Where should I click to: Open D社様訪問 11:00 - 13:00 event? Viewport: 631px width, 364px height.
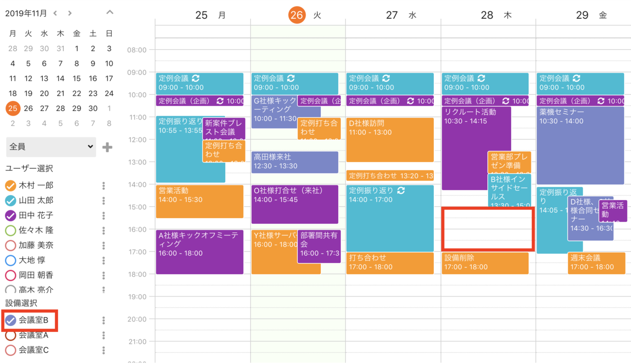[390, 140]
